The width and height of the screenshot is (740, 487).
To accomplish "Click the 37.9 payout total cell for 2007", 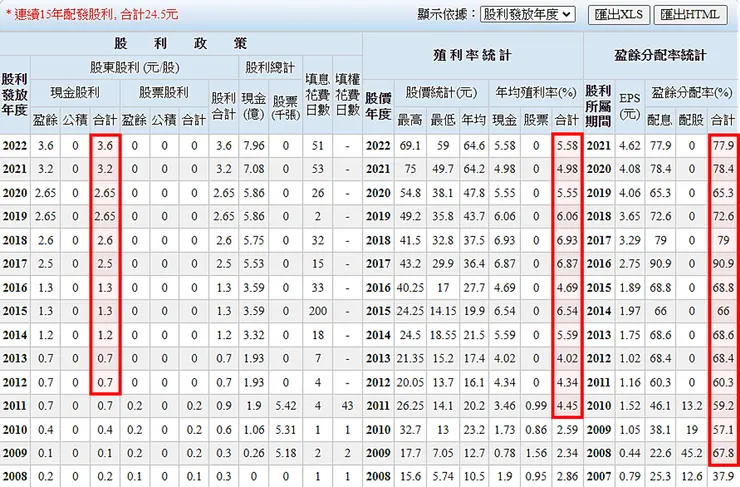I will click(x=723, y=477).
